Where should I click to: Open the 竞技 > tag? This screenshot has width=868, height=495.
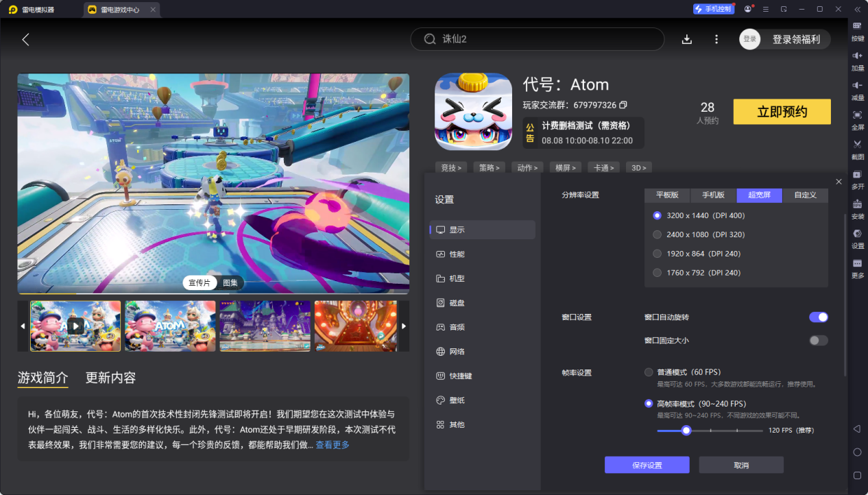click(450, 167)
